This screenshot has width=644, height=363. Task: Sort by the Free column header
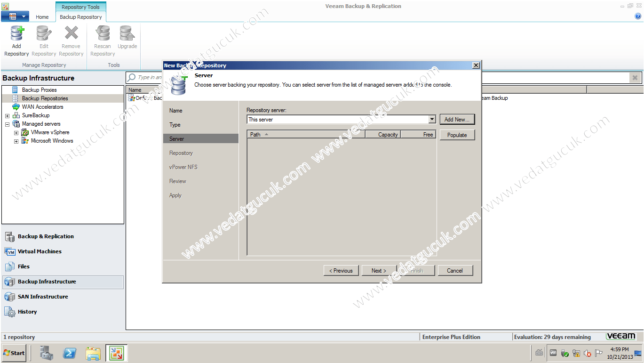(418, 135)
